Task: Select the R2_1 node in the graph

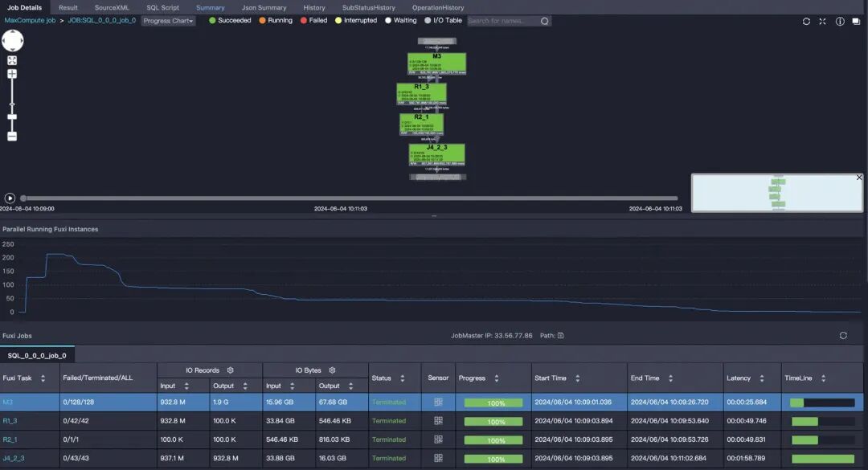Action: (421, 125)
